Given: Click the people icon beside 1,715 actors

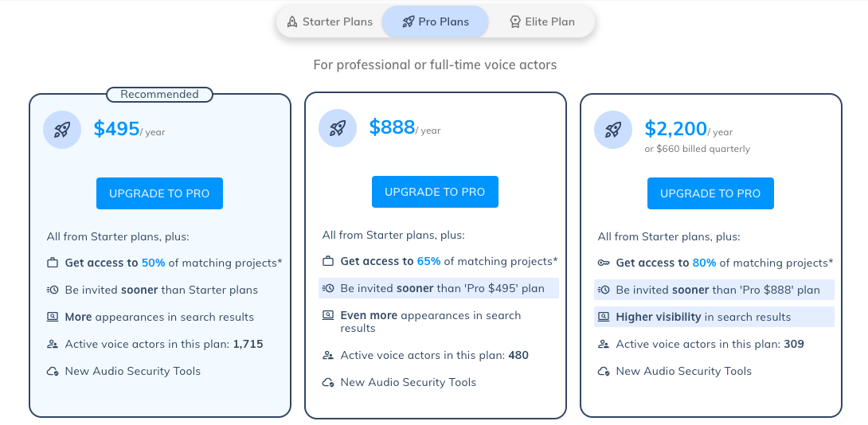Looking at the screenshot, I should pos(53,345).
